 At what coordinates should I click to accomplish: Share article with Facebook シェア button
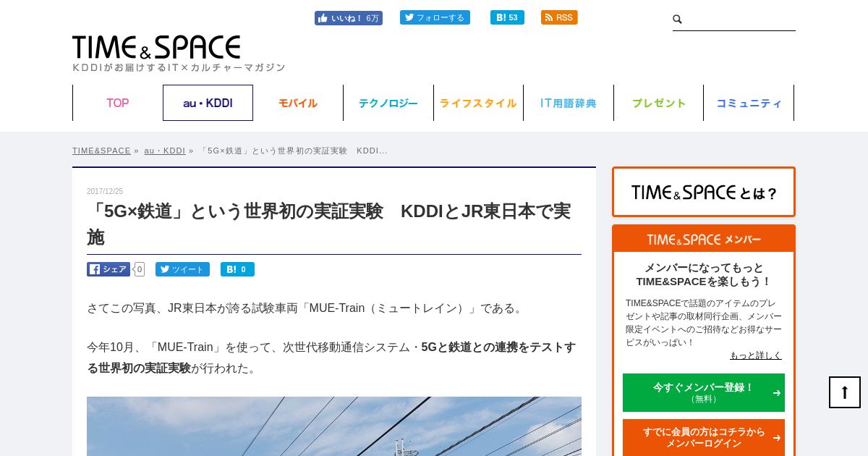109,269
